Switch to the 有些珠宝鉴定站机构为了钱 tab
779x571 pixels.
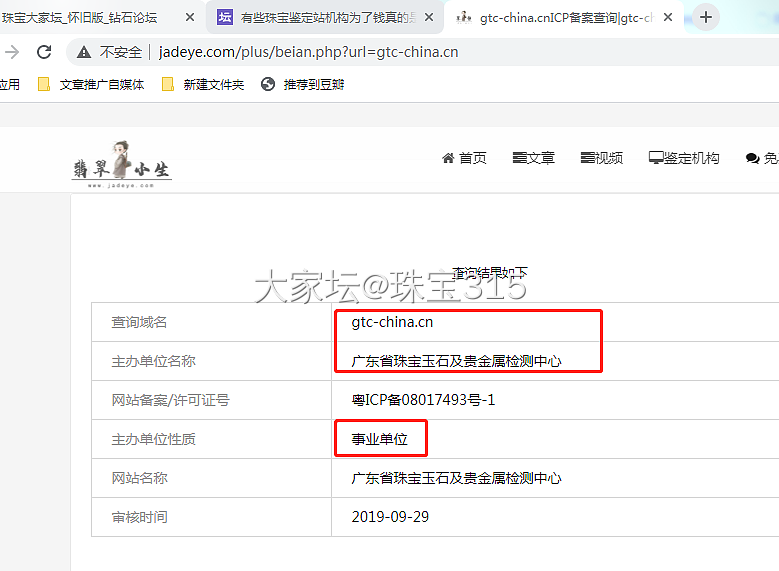(324, 17)
